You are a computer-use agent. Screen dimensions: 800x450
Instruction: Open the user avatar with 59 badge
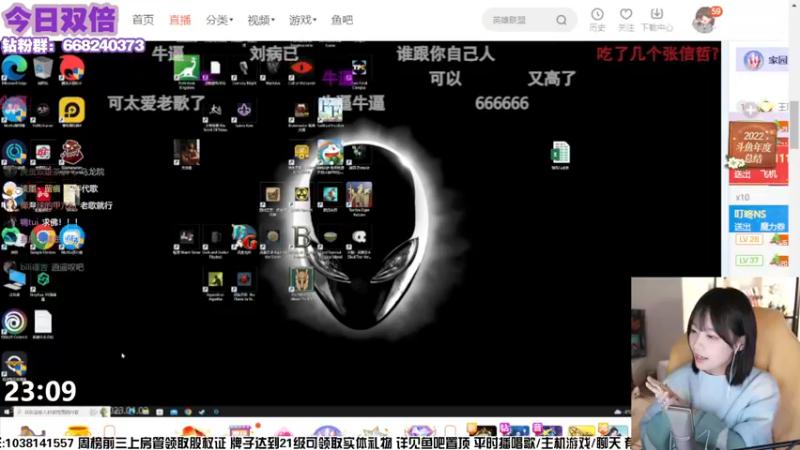[704, 20]
